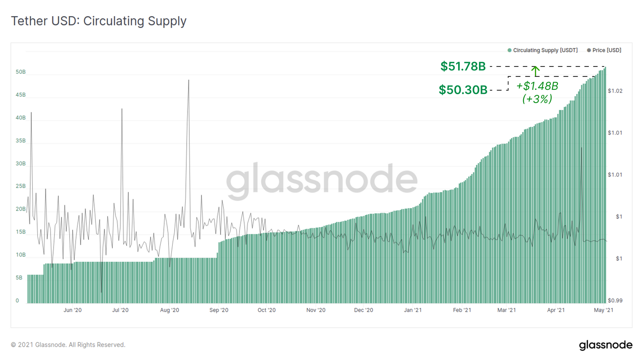
Task: Click the green upward arrow annotation
Action: (x=535, y=71)
